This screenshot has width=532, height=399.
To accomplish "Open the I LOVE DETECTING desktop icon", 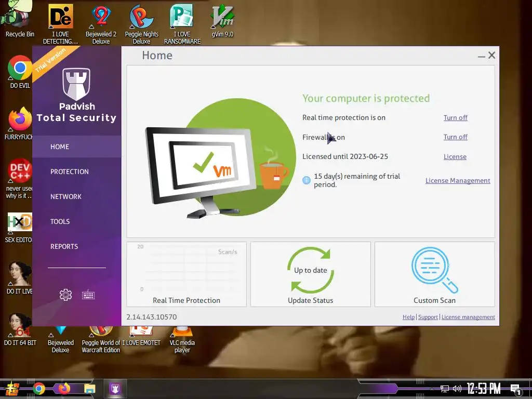I will click(x=60, y=24).
